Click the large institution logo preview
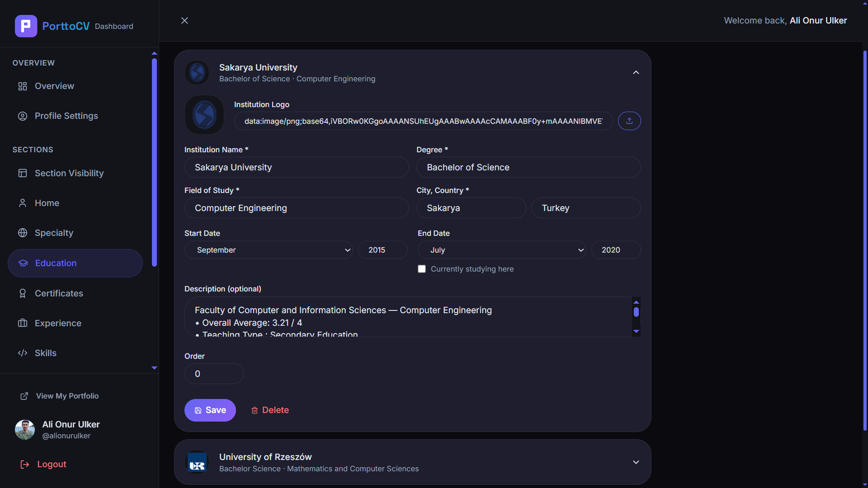868x488 pixels. [204, 115]
